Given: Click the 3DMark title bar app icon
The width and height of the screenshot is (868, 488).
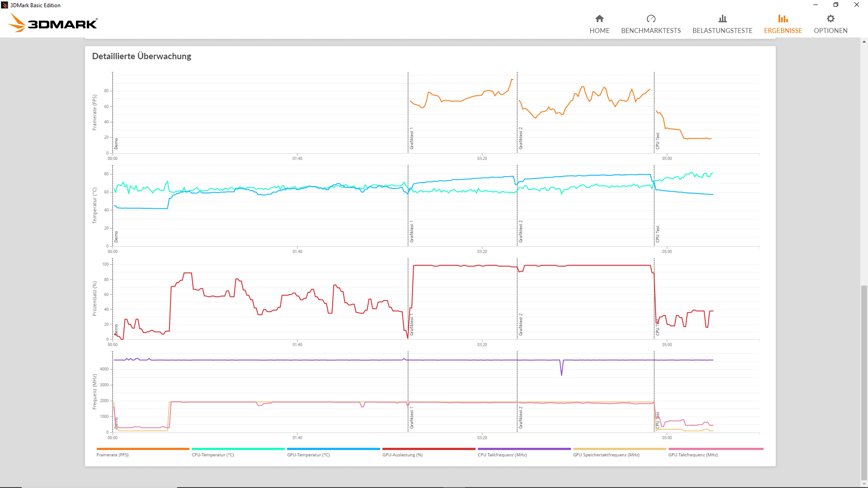Looking at the screenshot, I should point(5,5).
